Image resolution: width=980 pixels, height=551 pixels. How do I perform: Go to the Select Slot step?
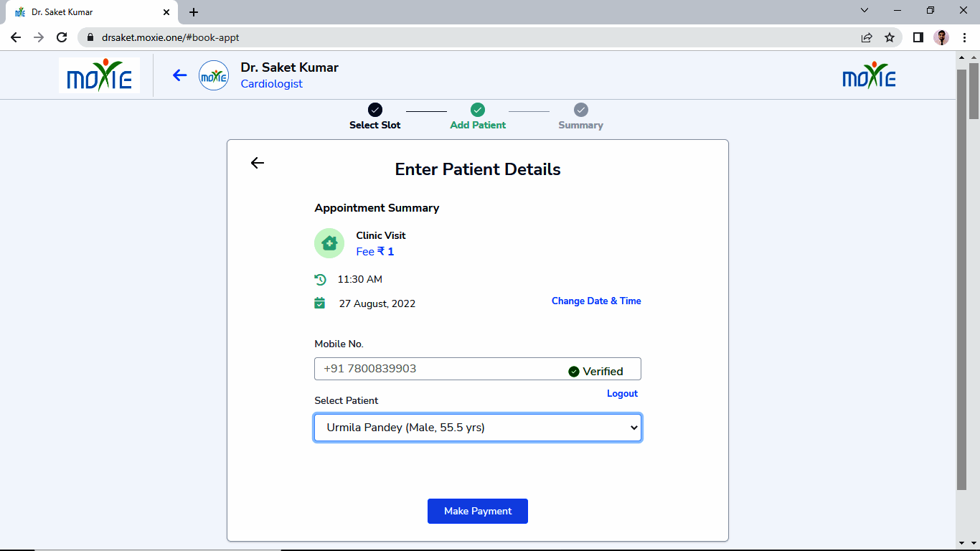(x=375, y=116)
